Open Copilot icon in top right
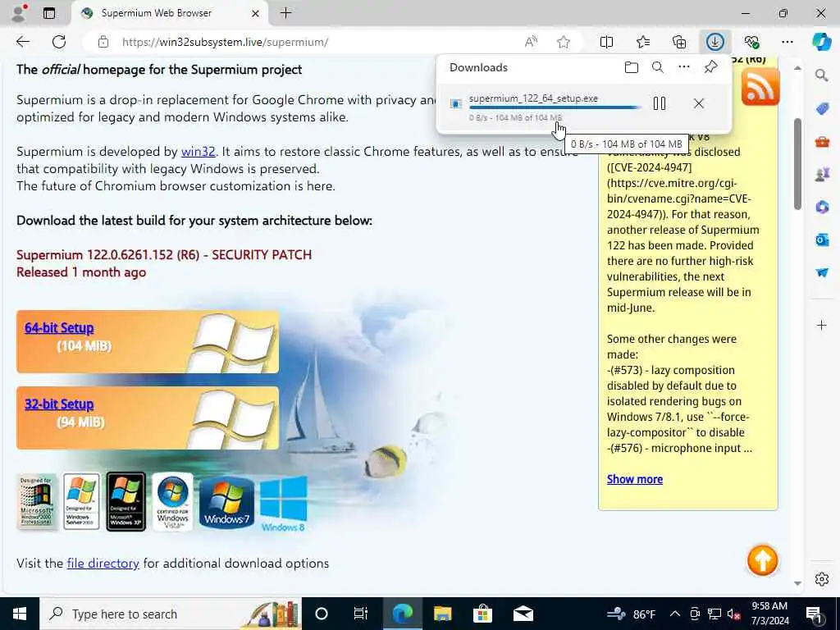The image size is (840, 630). (x=821, y=42)
